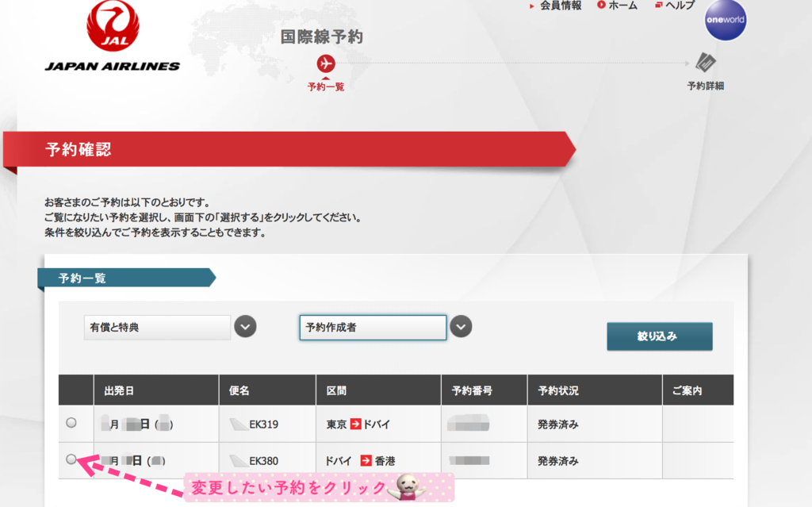Screen dimensions: 812x507
Task: Click the 予約一覧 section heading
Action: [82, 278]
